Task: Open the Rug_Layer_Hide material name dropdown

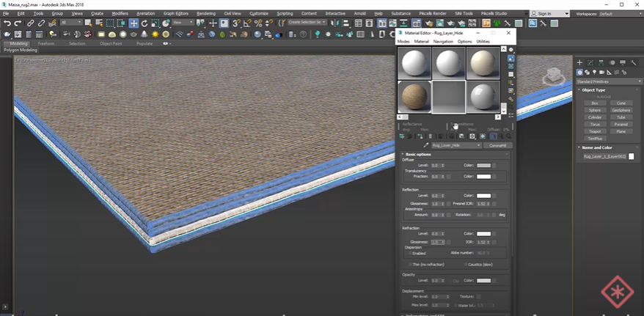Action: [455, 145]
